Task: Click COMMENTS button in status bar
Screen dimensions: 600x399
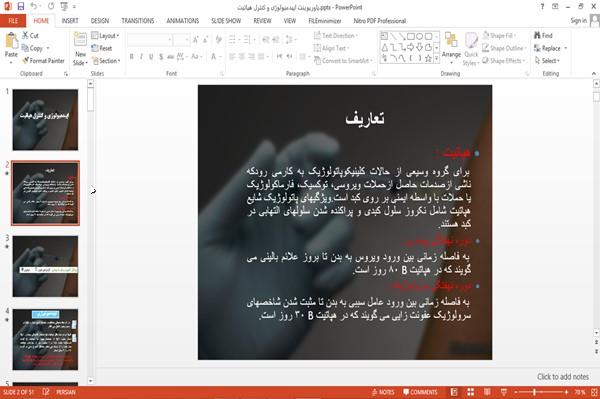Action: tap(420, 392)
